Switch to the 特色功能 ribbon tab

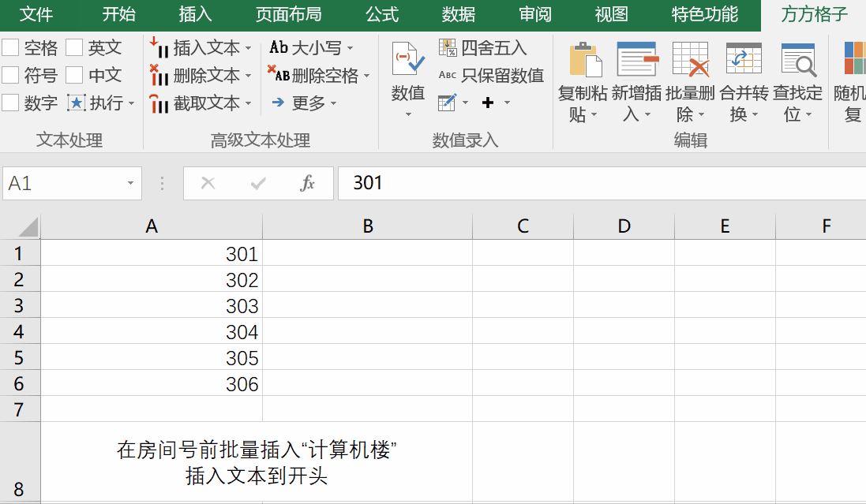pos(705,14)
